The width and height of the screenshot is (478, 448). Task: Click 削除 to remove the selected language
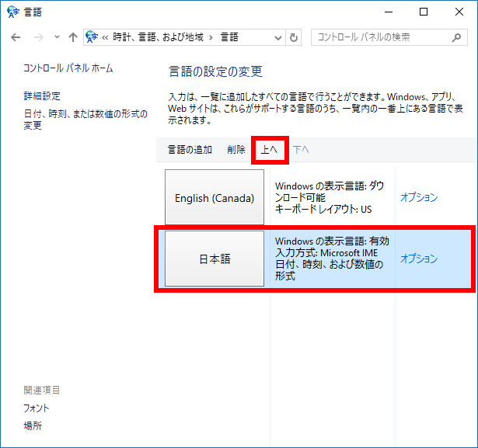click(x=236, y=150)
